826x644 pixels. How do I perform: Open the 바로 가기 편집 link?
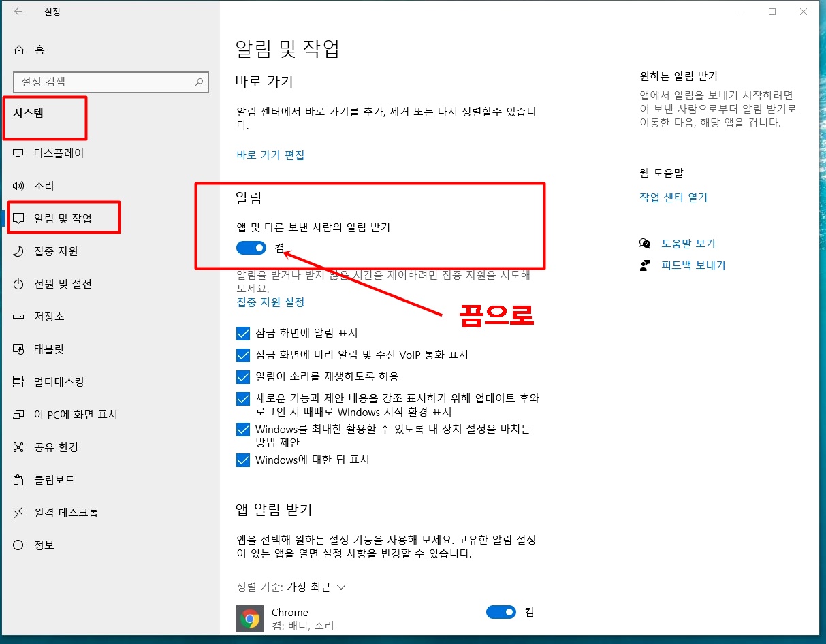[x=270, y=155]
